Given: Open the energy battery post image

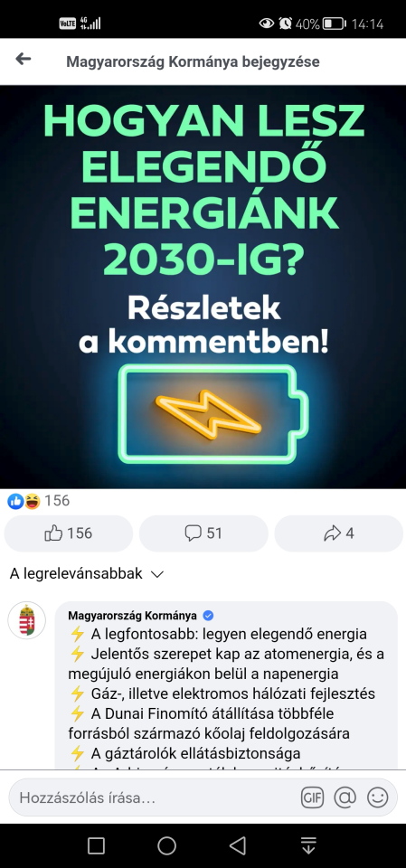Looking at the screenshot, I should tap(203, 287).
